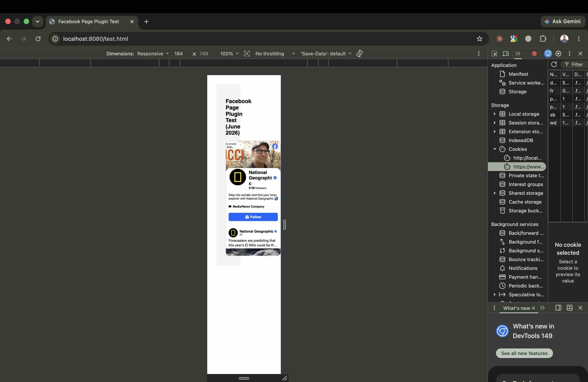The width and height of the screenshot is (588, 382).
Task: Open a new browser tab with plus
Action: (146, 21)
